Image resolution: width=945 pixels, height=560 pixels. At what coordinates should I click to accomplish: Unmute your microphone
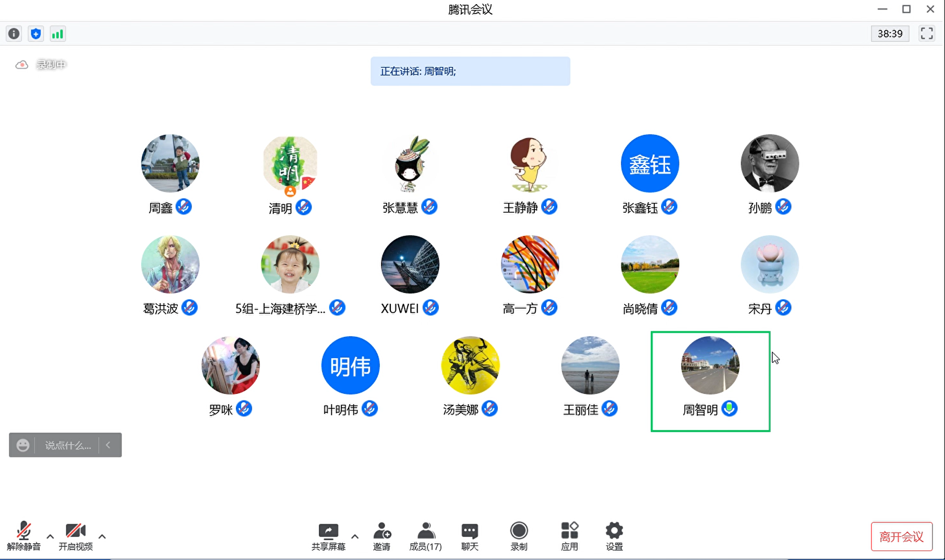pyautogui.click(x=23, y=536)
